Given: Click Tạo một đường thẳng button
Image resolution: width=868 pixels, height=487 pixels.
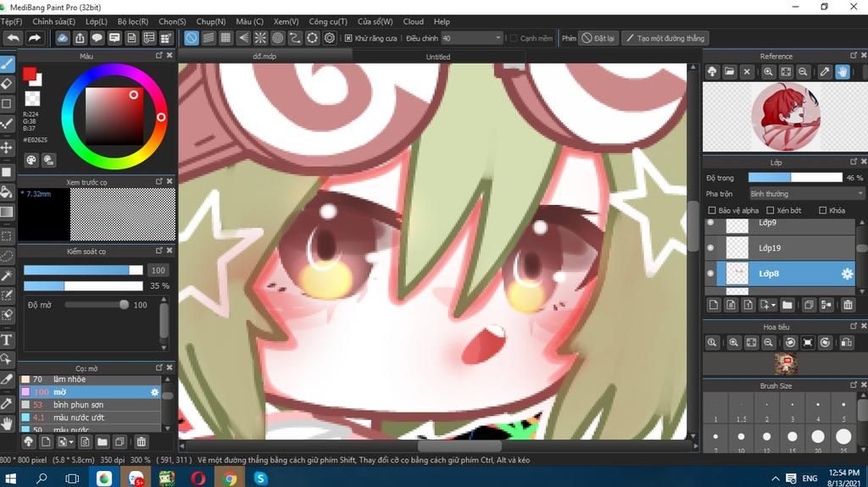Looking at the screenshot, I should point(665,38).
